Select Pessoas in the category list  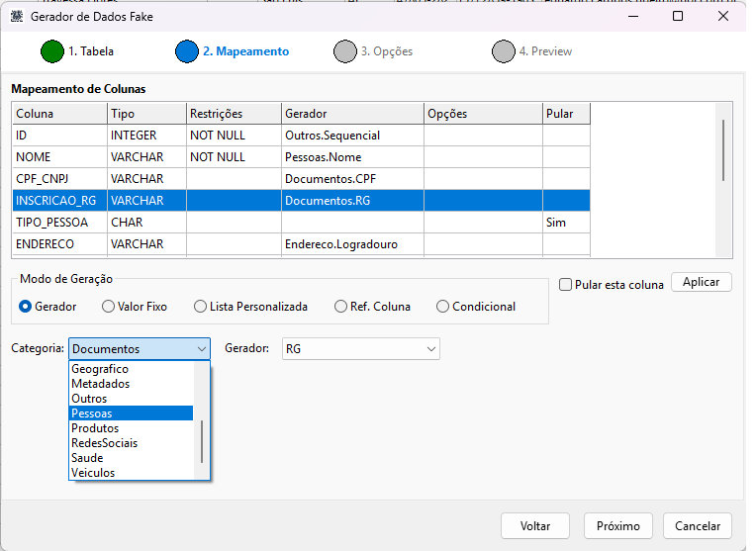[132, 413]
